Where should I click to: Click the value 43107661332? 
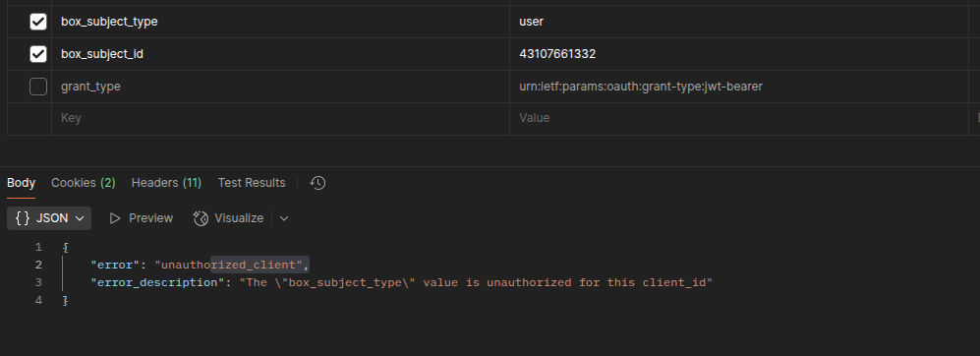[557, 54]
